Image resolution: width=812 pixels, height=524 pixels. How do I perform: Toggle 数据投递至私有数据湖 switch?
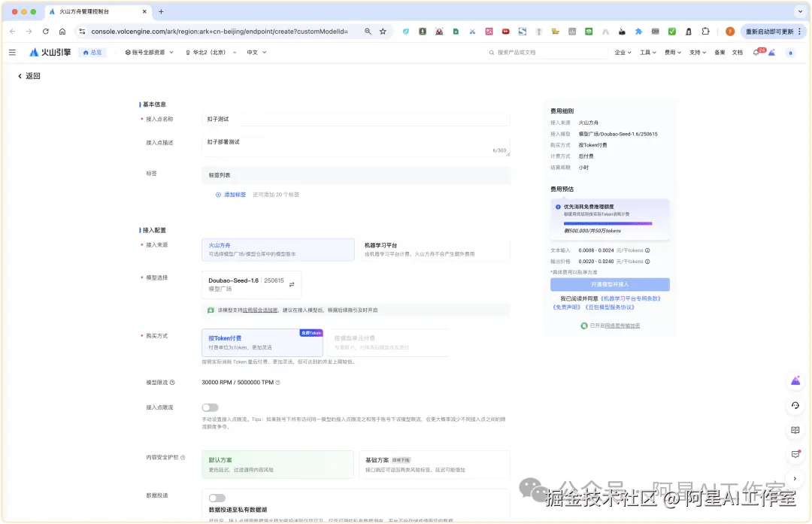(217, 498)
